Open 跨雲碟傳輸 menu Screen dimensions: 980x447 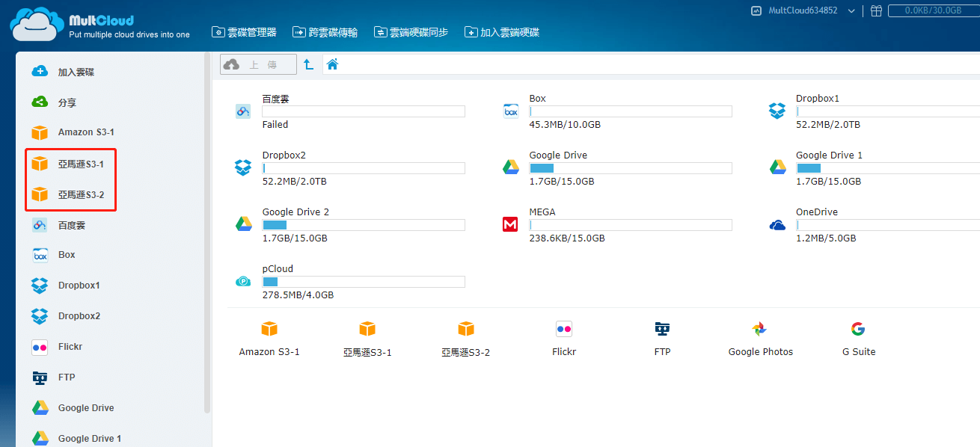325,32
